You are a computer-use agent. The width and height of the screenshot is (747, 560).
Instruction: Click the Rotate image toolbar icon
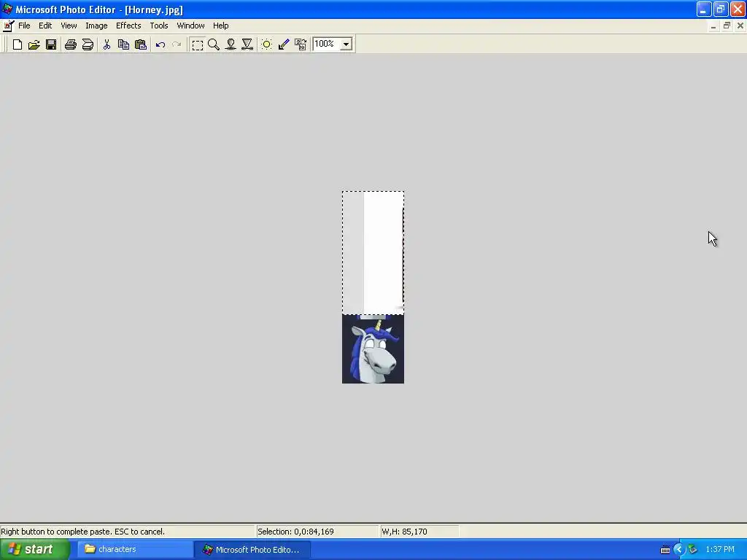pyautogui.click(x=300, y=44)
